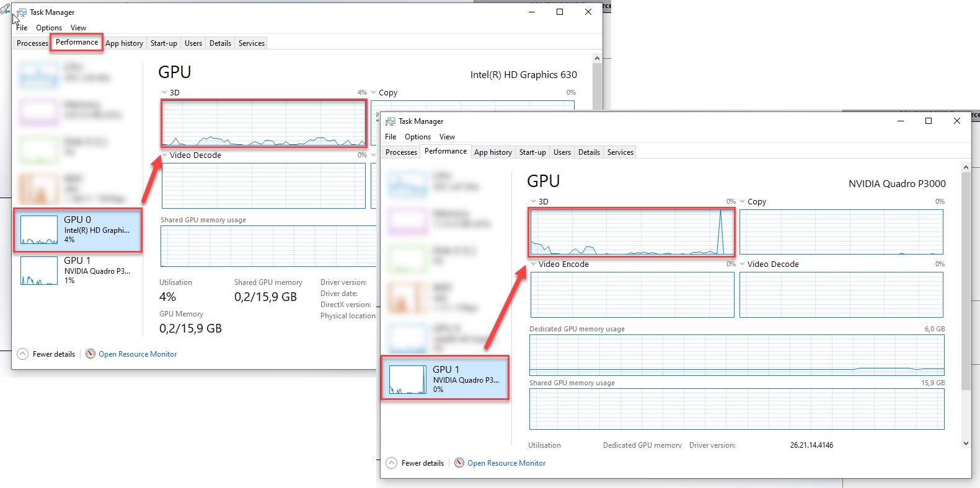980x488 pixels.
Task: Click the NVIDIA 3D usage graph
Action: click(x=632, y=232)
